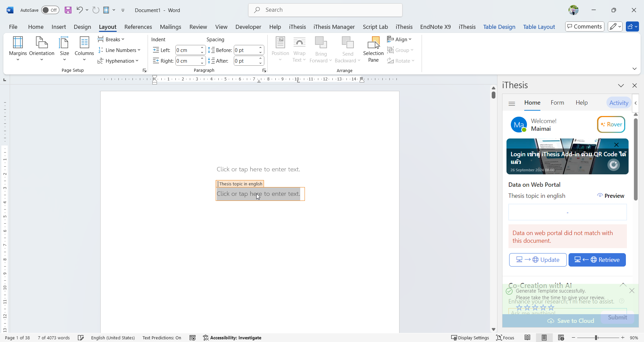The height and width of the screenshot is (342, 644).
Task: Click the Rover button
Action: [x=611, y=124]
